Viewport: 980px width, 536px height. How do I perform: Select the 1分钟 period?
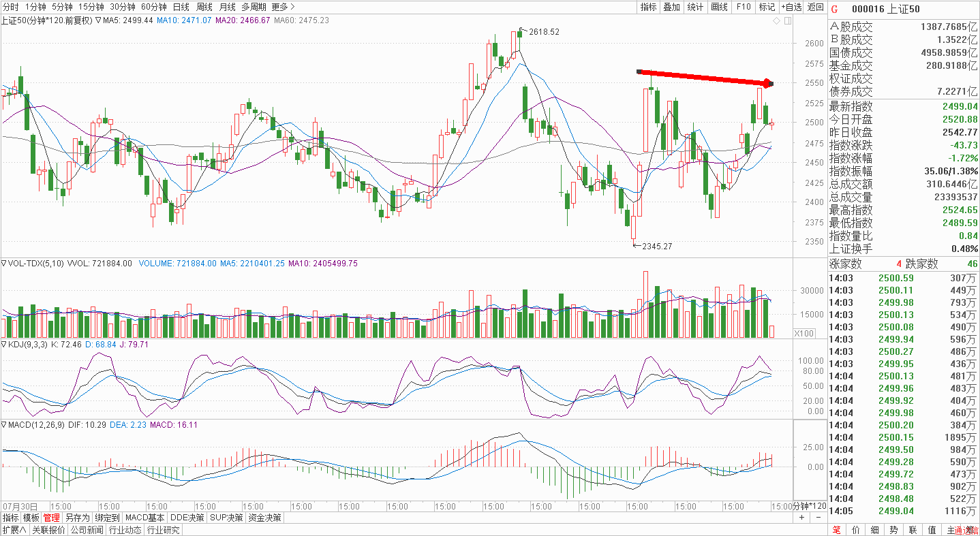[35, 7]
